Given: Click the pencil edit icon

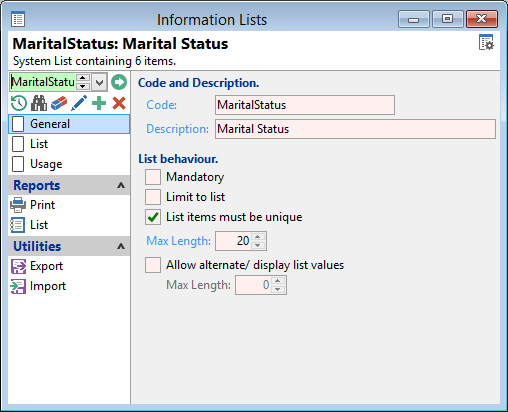Looking at the screenshot, I should tap(79, 103).
